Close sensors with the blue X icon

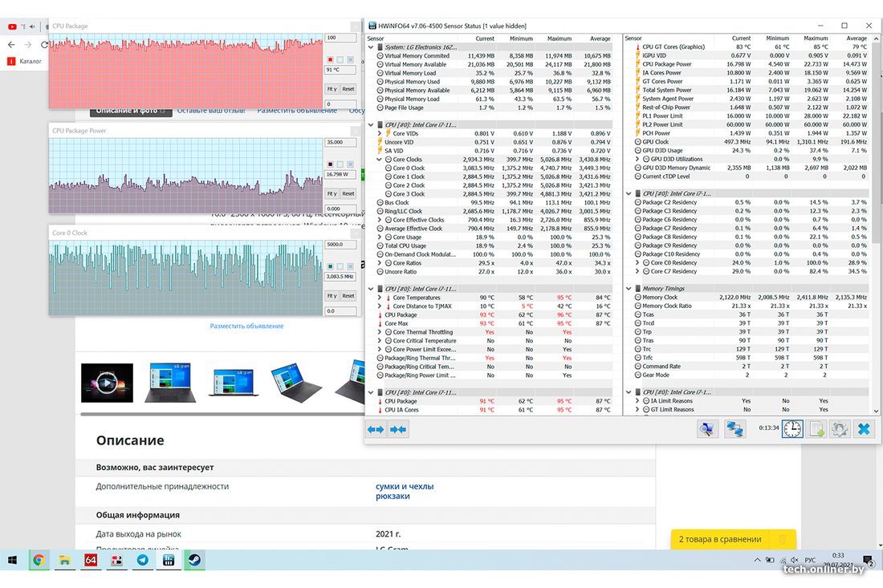[864, 429]
